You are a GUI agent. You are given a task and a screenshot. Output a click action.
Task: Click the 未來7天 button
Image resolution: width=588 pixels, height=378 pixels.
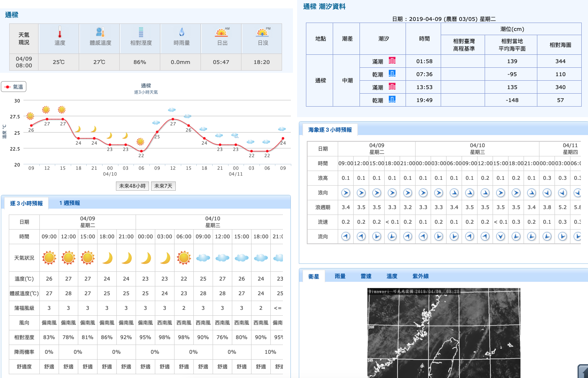pyautogui.click(x=163, y=186)
